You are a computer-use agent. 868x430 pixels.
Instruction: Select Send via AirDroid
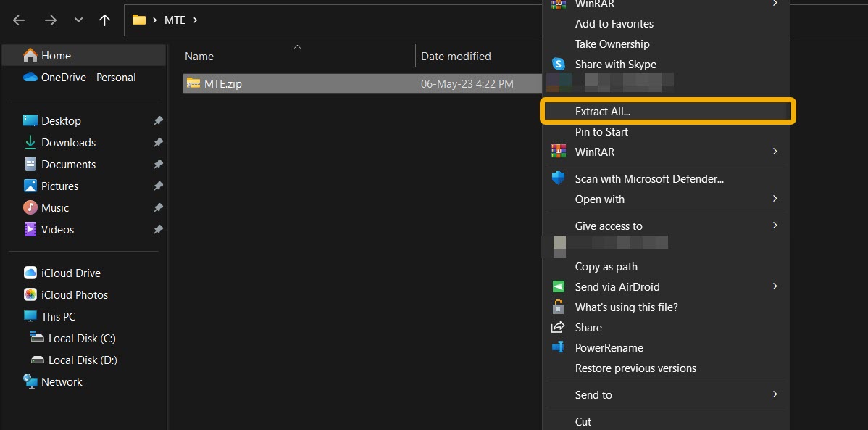click(617, 286)
